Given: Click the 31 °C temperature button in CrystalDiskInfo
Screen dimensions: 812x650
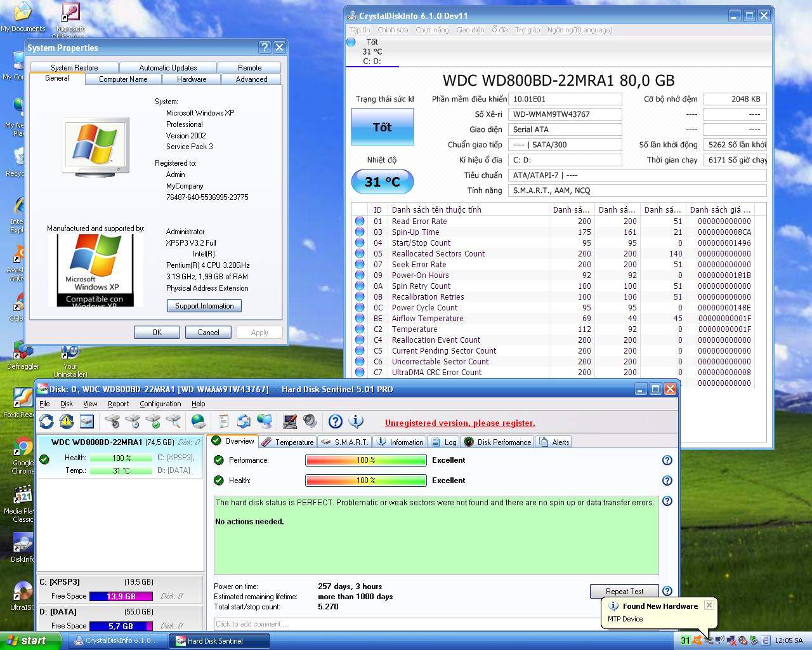Looking at the screenshot, I should tap(383, 182).
